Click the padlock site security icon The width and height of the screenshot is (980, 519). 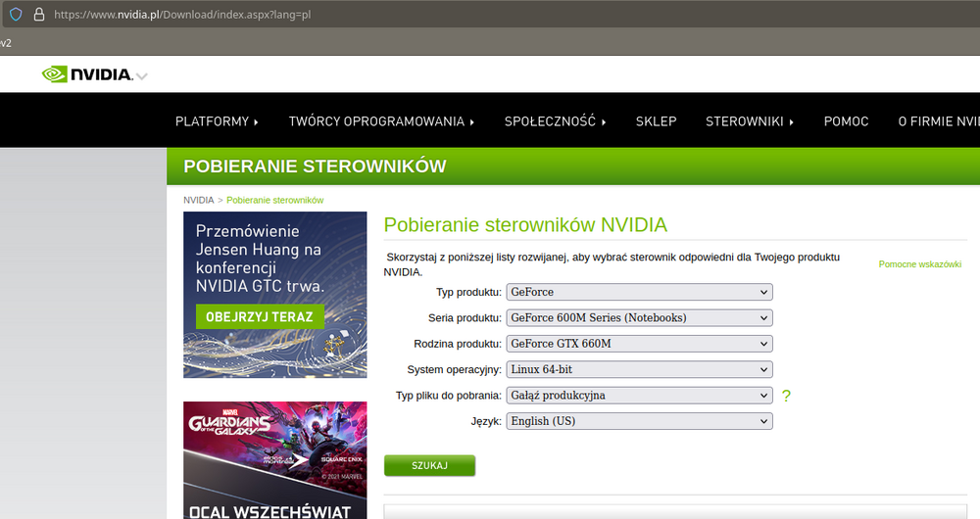pos(39,15)
